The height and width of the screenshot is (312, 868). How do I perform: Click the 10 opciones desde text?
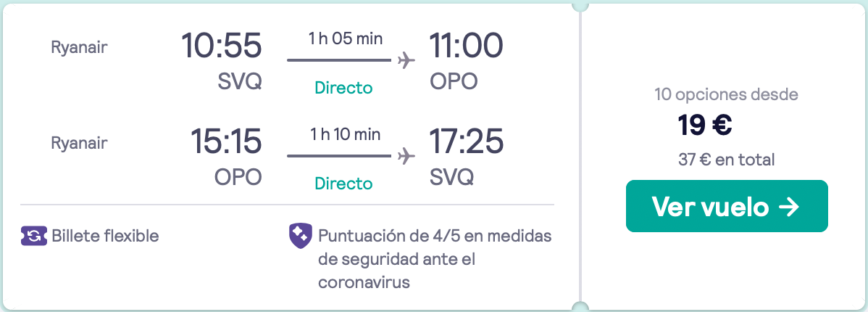[726, 95]
